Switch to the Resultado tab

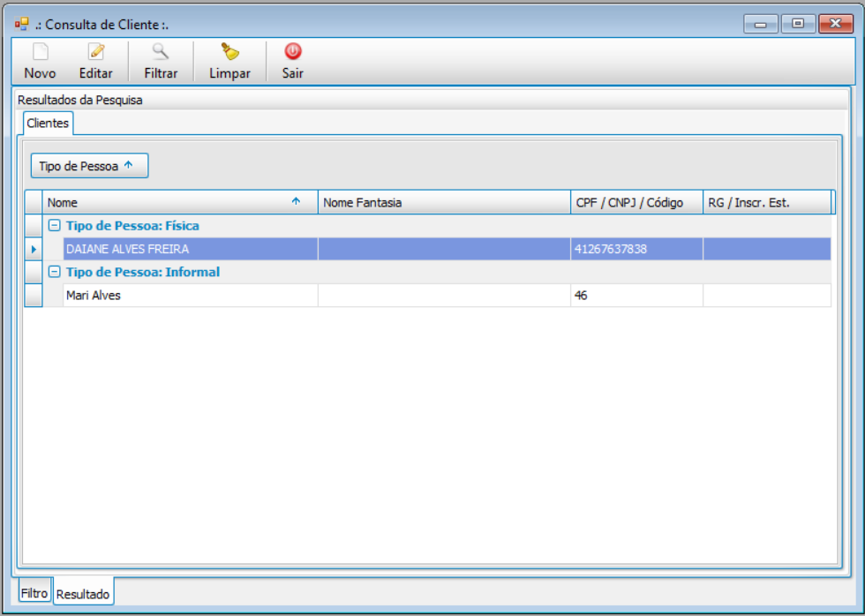click(83, 593)
